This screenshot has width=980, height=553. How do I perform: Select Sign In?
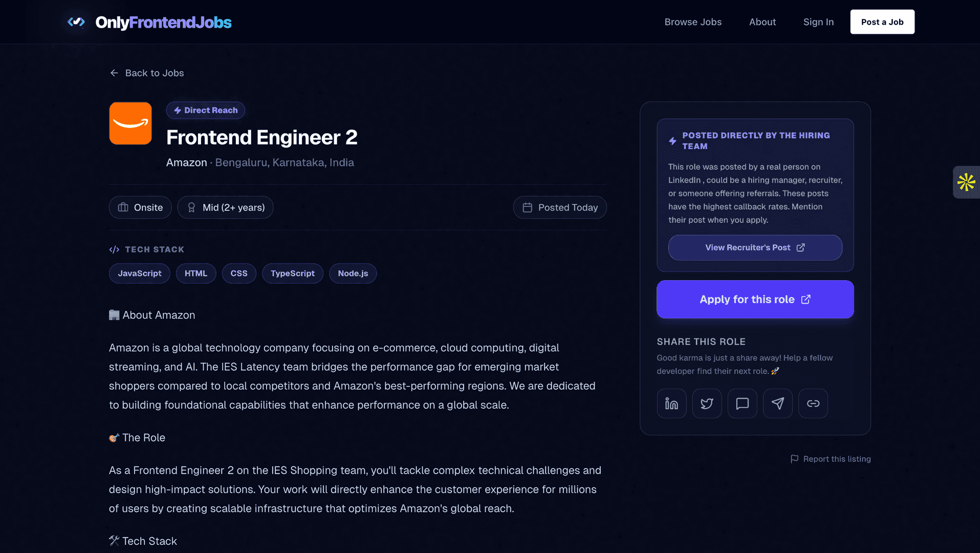point(818,22)
